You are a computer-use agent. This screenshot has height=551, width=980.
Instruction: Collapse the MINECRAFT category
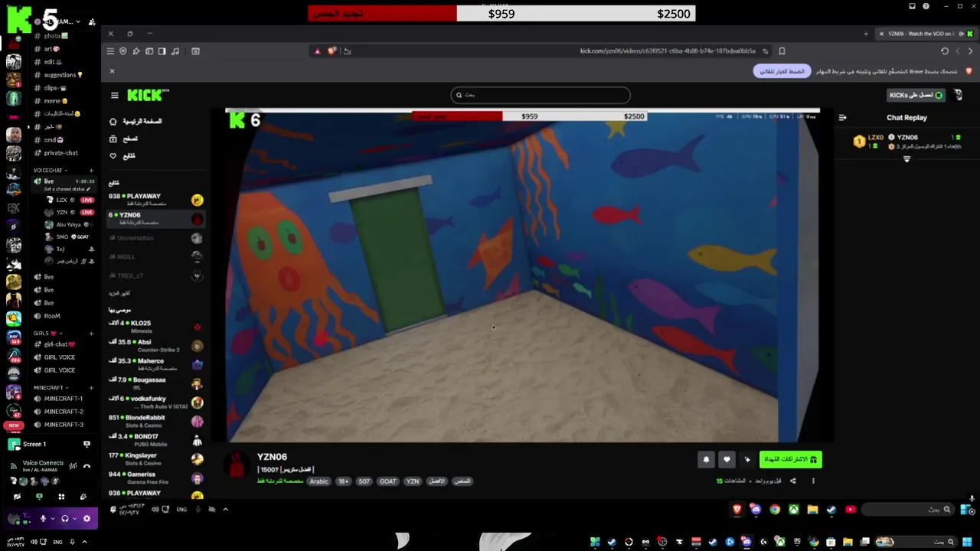(x=50, y=388)
